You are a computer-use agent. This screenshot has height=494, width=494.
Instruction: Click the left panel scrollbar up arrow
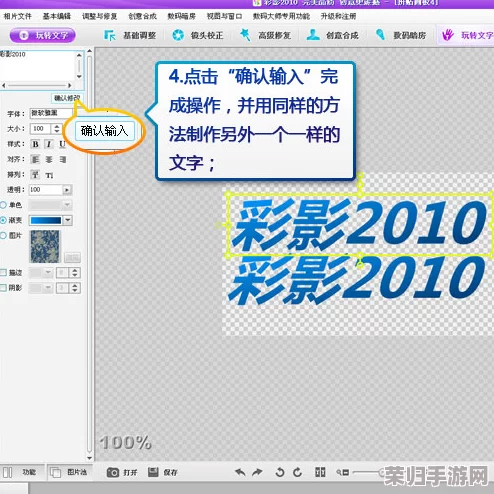click(x=89, y=51)
